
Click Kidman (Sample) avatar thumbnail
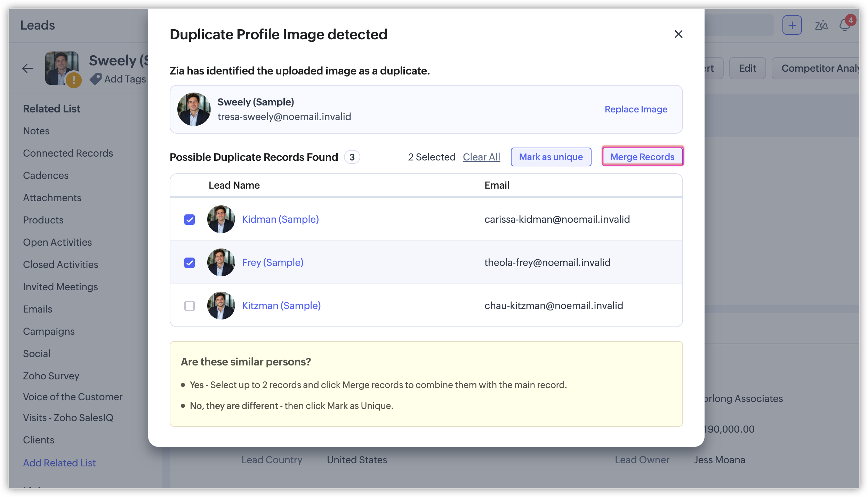(x=221, y=219)
